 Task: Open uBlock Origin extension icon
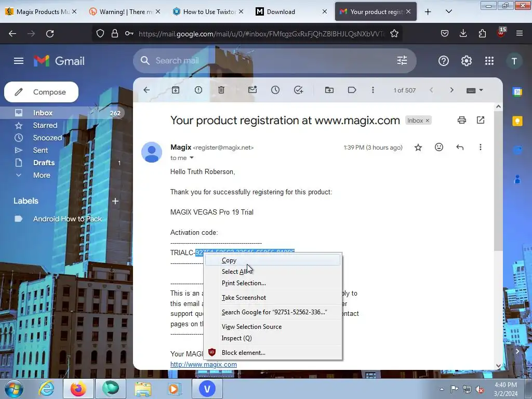[x=501, y=33]
